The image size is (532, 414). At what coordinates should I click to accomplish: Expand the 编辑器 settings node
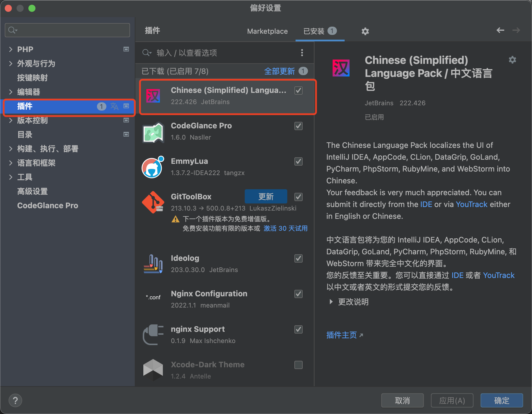click(11, 92)
